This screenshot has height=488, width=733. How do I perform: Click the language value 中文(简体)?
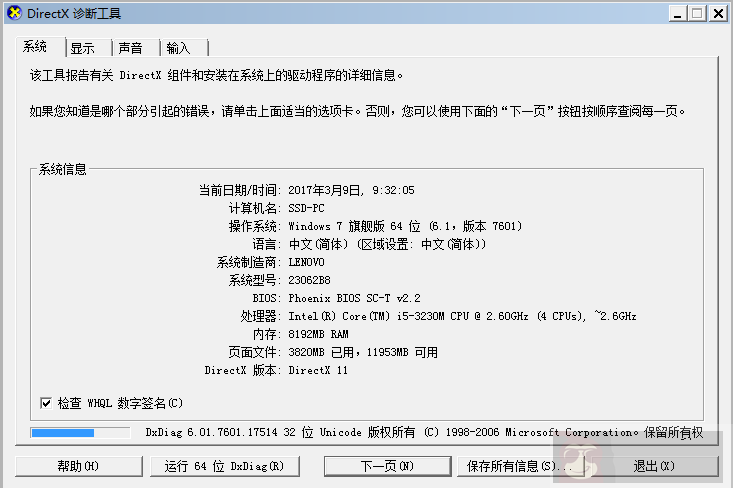[387, 244]
